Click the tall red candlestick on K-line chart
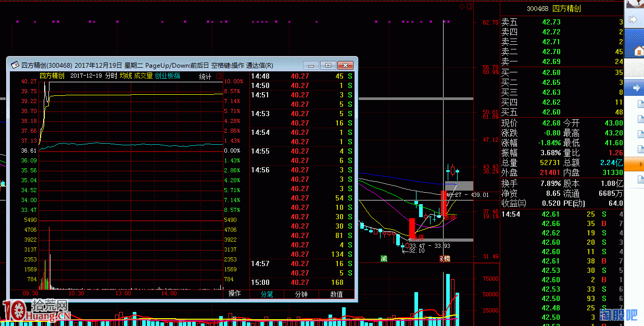 (x=444, y=204)
